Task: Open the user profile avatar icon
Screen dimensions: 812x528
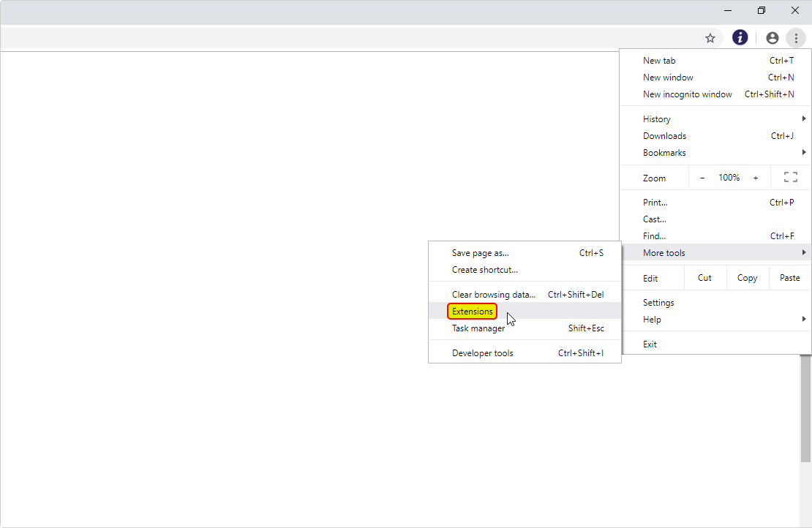Action: point(772,38)
